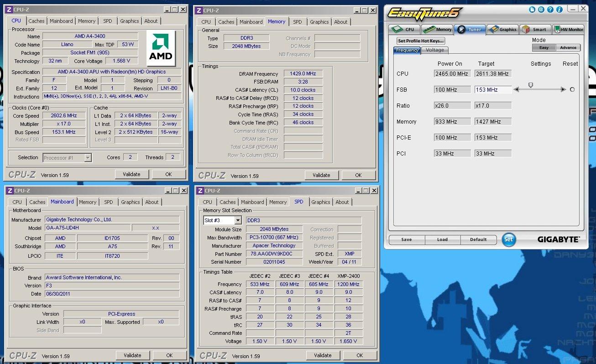
Task: Open Caches tab in the Motherboard info window
Action: (37, 202)
